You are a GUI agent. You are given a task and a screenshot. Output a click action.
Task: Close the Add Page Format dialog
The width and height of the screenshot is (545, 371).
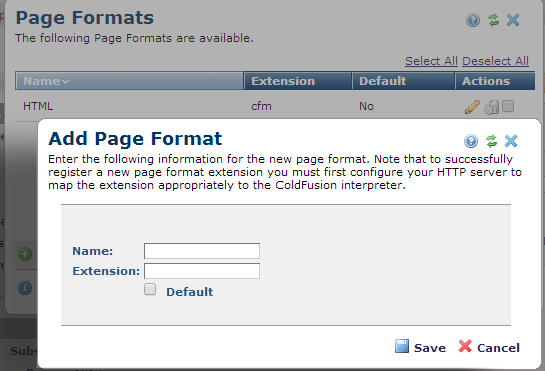[x=511, y=141]
